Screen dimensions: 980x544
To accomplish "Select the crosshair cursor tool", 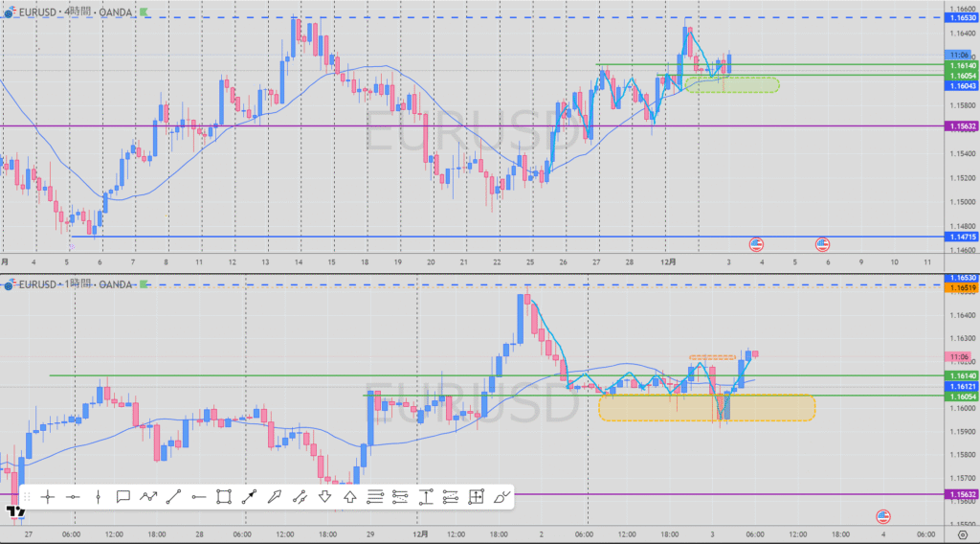I will click(x=48, y=496).
